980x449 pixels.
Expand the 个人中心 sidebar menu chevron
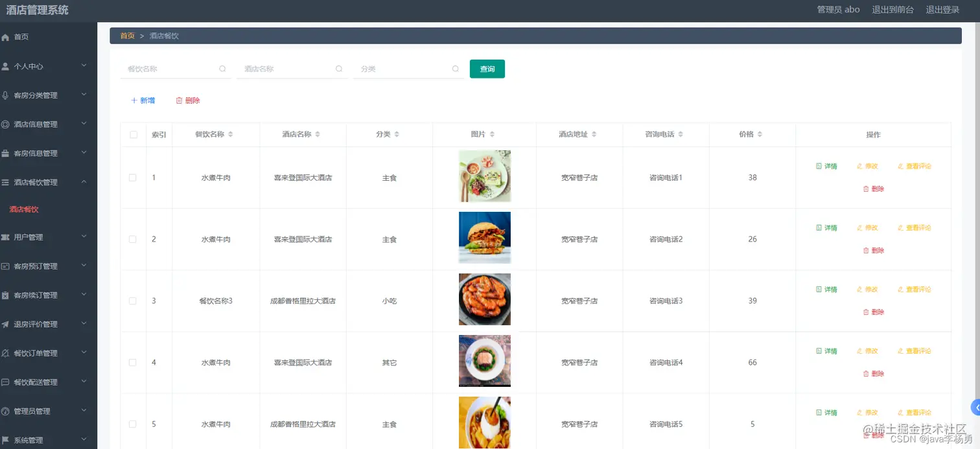[x=84, y=65]
